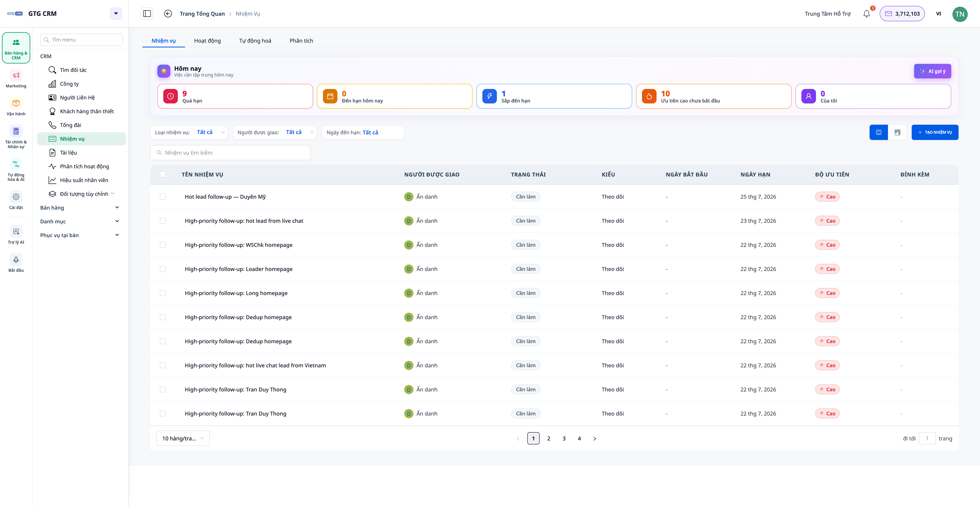
Task: Open Marketing module in left rail
Action: pos(16,79)
